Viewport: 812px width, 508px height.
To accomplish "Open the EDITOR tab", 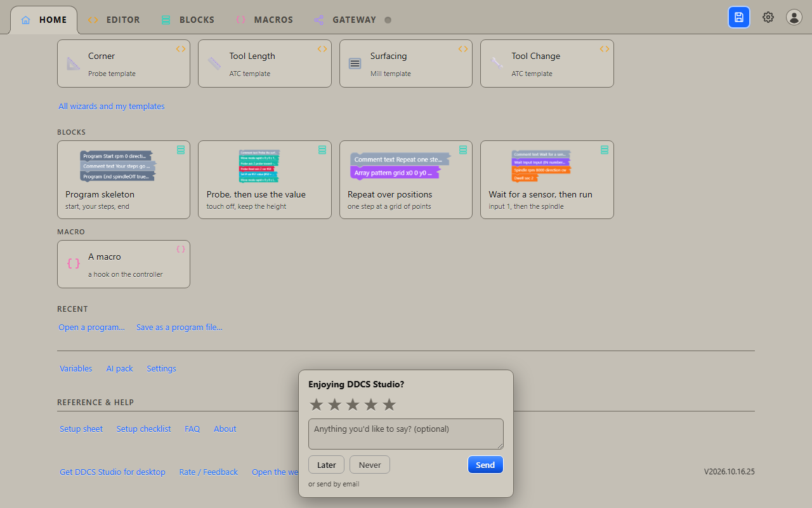I will pyautogui.click(x=114, y=20).
